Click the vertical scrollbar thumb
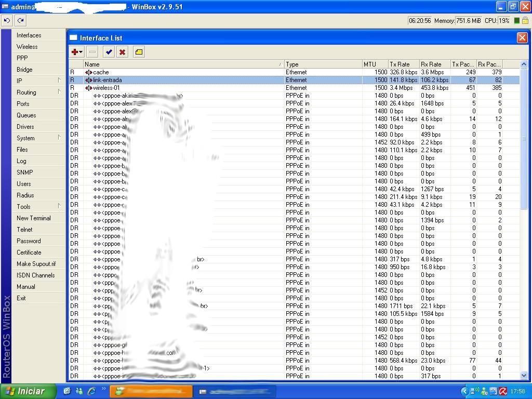The width and height of the screenshot is (532, 399). [x=524, y=138]
